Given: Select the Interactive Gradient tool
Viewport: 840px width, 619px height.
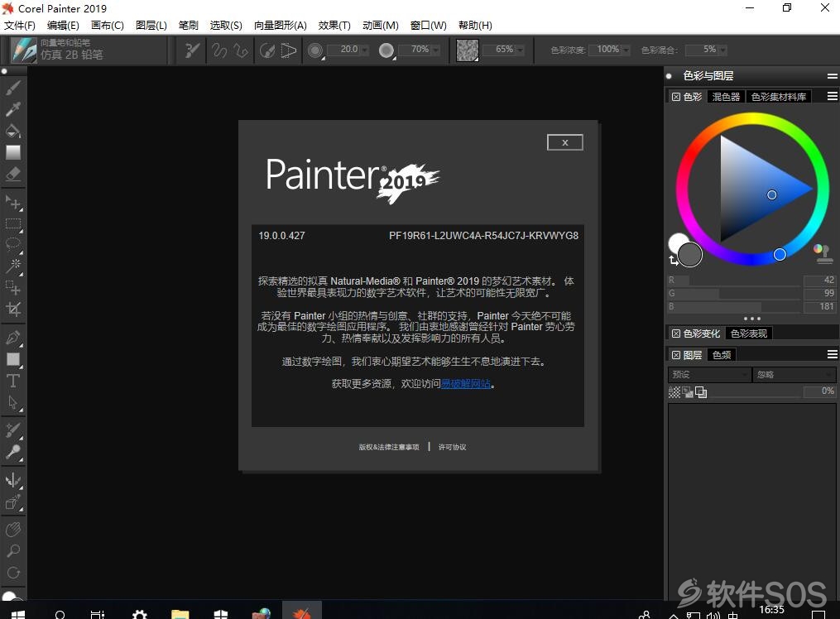Looking at the screenshot, I should point(13,152).
